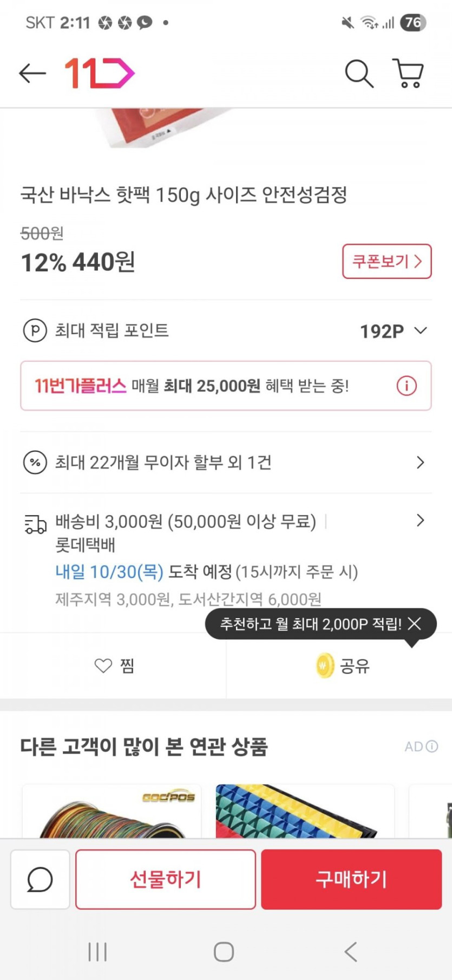Screen dimensions: 452x980
Task: Tap the 11번가플러스 info icon
Action: (407, 386)
